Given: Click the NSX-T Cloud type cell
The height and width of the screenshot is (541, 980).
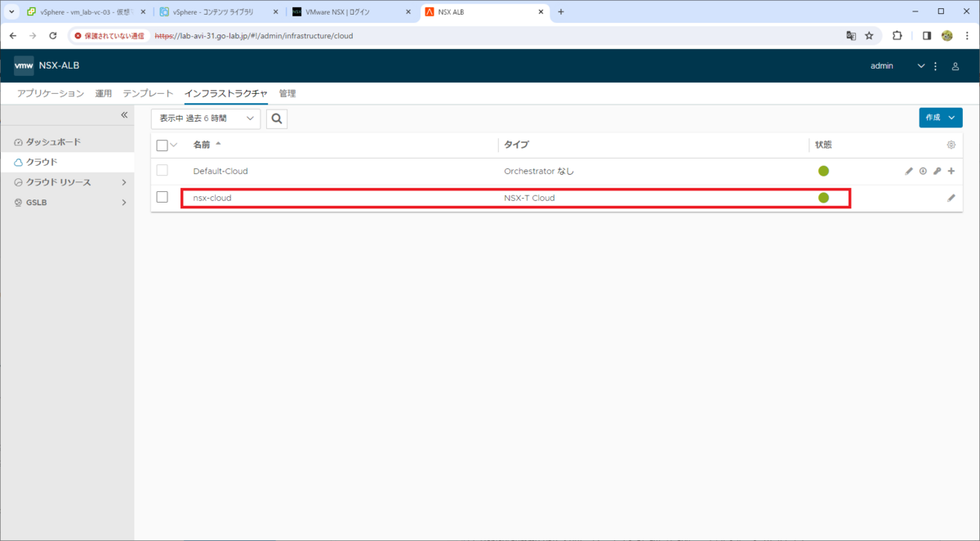Looking at the screenshot, I should click(x=529, y=198).
